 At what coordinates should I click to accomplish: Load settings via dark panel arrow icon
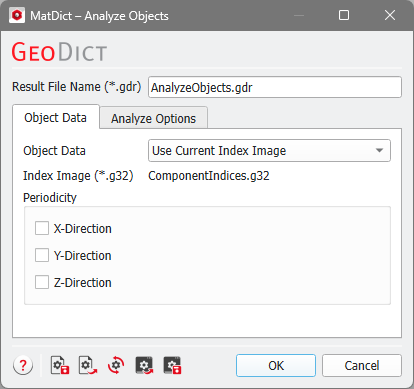click(x=144, y=365)
